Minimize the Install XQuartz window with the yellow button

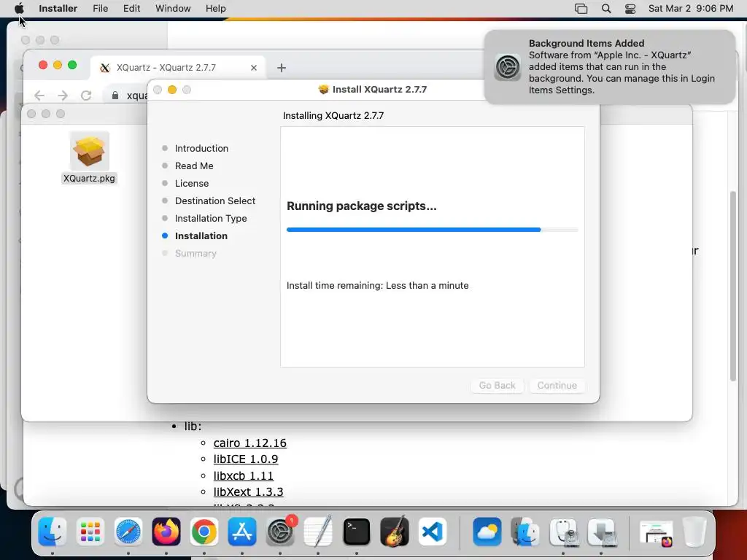172,90
